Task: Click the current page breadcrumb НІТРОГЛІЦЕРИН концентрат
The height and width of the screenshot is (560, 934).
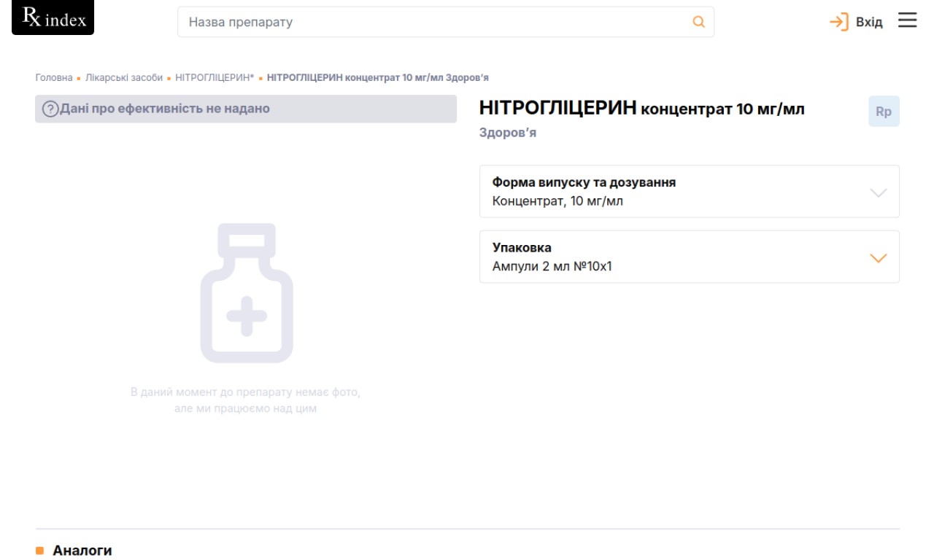Action: point(382,77)
